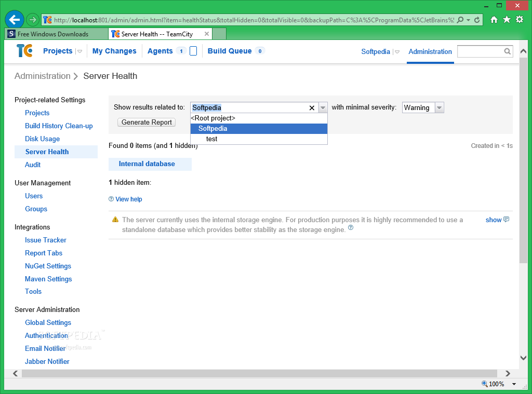Select Internal database category
This screenshot has height=394, width=532.
(x=150, y=164)
